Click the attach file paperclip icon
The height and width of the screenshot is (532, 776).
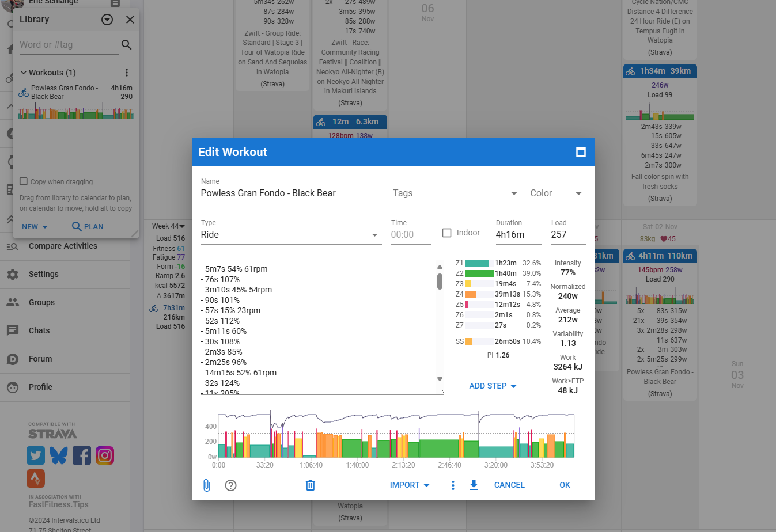click(207, 485)
